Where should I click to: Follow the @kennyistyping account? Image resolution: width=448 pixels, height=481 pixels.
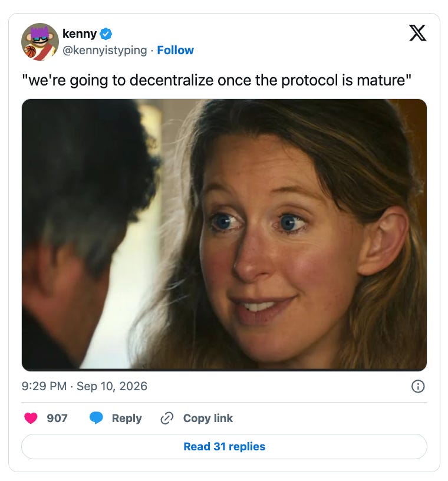pyautogui.click(x=175, y=50)
